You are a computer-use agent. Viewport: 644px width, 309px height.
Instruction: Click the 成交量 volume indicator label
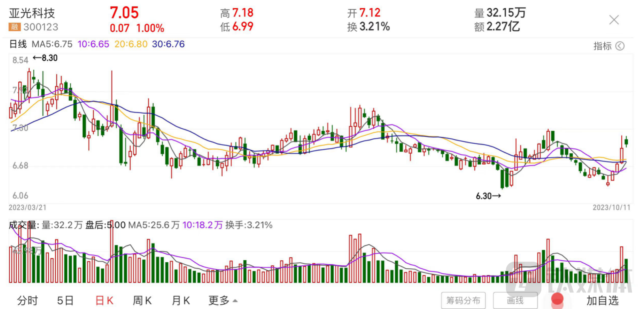[23, 225]
